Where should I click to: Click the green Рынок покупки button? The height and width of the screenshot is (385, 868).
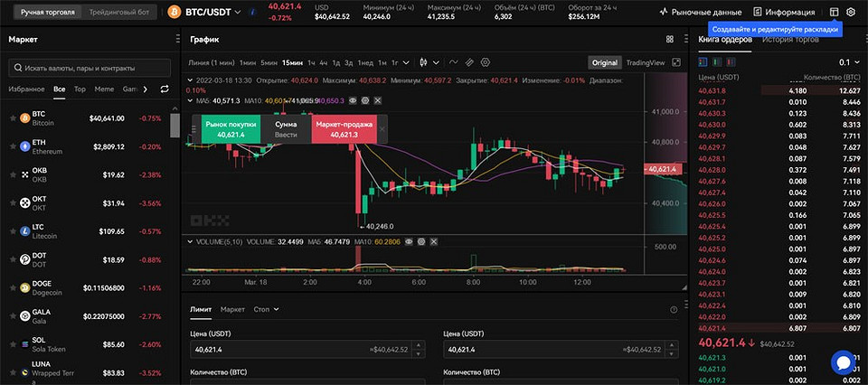pos(225,128)
